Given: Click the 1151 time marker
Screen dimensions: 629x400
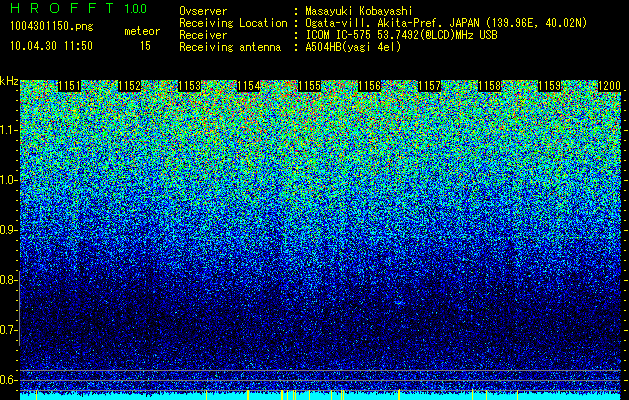Looking at the screenshot, I should pos(69,86).
